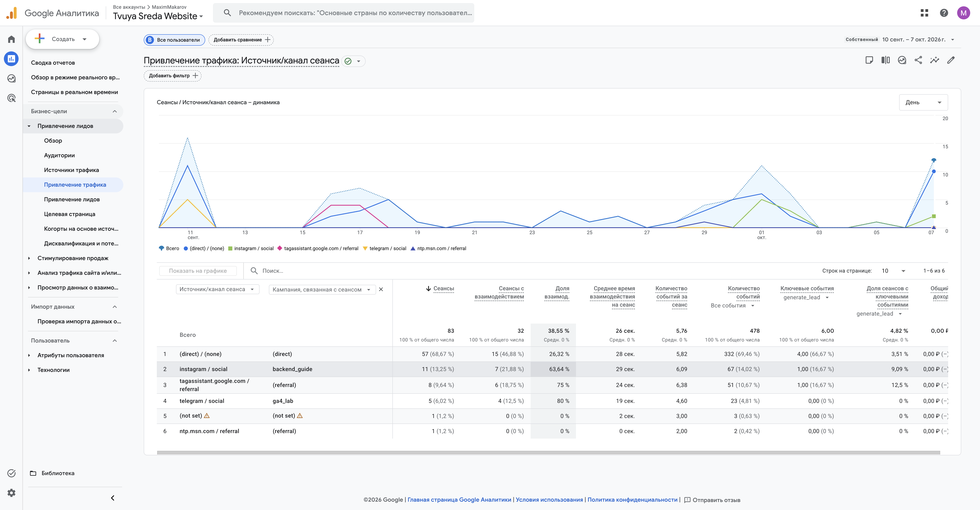
Task: Collapse the Бизнес-цели section
Action: click(115, 111)
